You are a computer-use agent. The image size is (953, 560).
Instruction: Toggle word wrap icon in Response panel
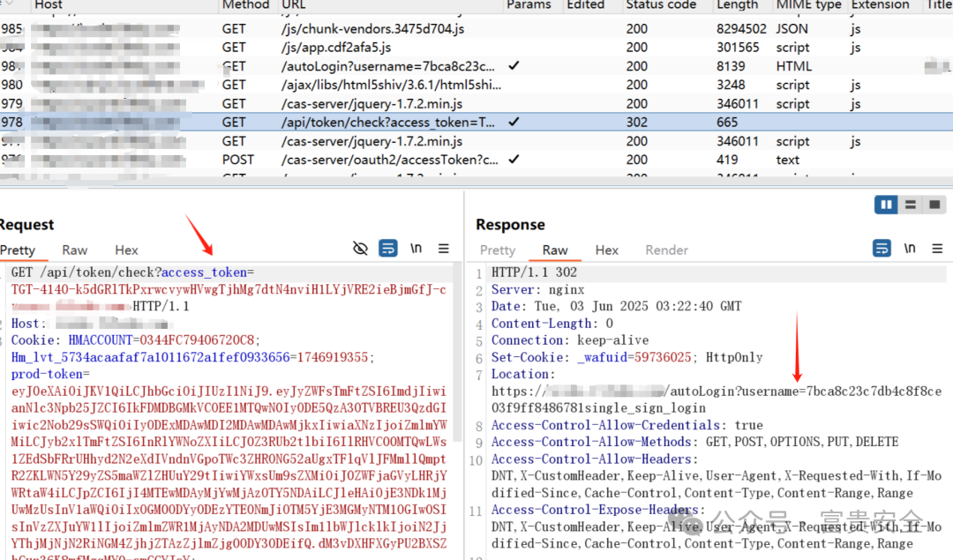[x=882, y=249]
